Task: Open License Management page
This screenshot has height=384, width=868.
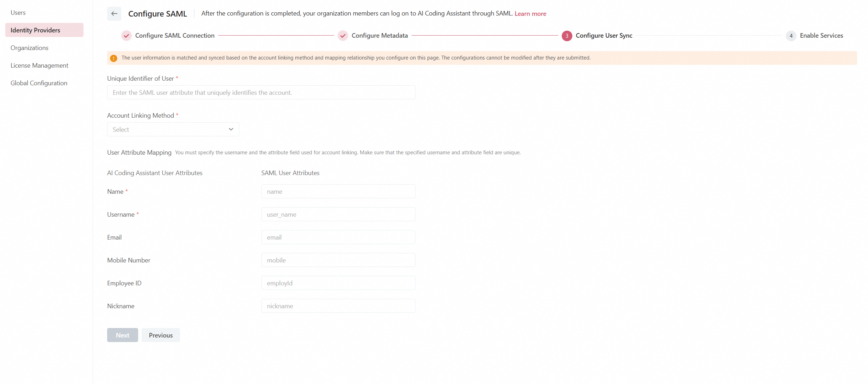Action: [39, 66]
